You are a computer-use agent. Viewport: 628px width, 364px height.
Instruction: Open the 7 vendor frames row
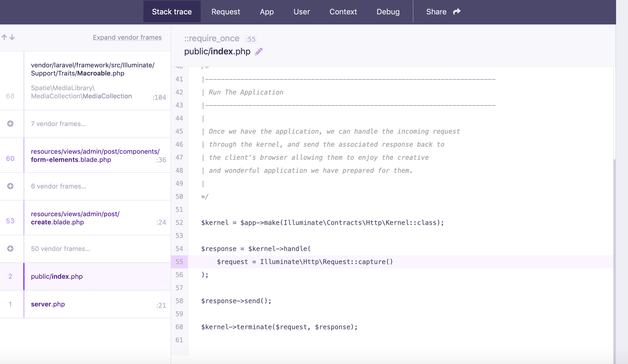(x=58, y=124)
